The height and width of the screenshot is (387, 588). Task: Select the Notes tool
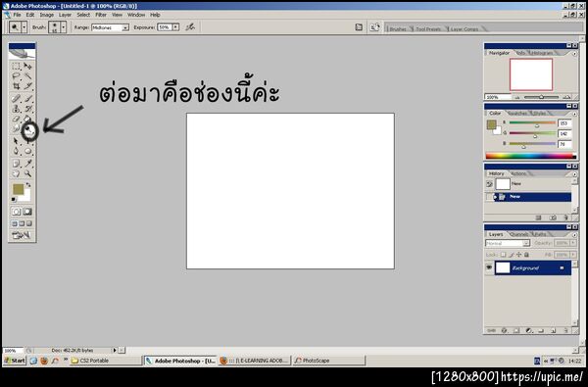[x=16, y=164]
